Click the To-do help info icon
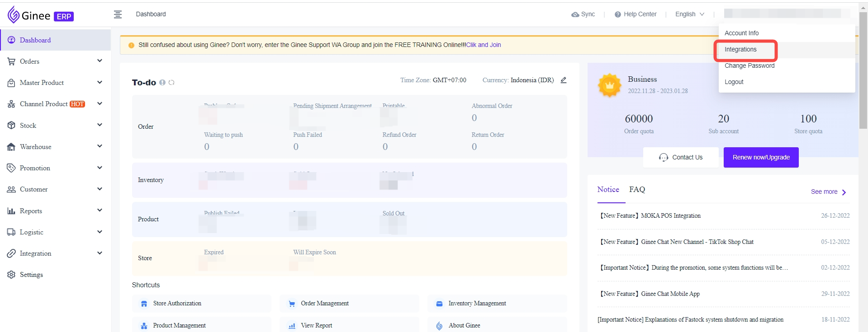Viewport: 868px width, 332px height. point(162,83)
